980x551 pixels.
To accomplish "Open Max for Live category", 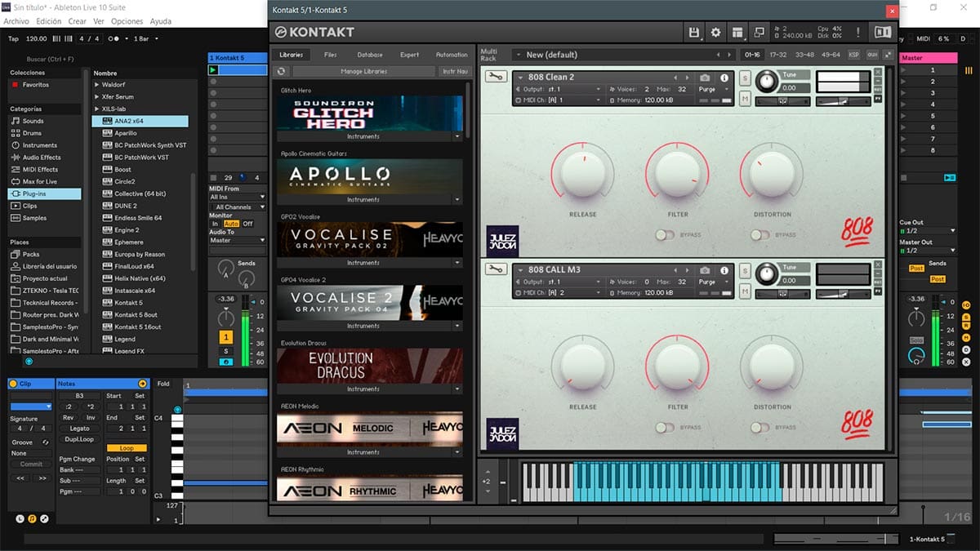I will 40,182.
